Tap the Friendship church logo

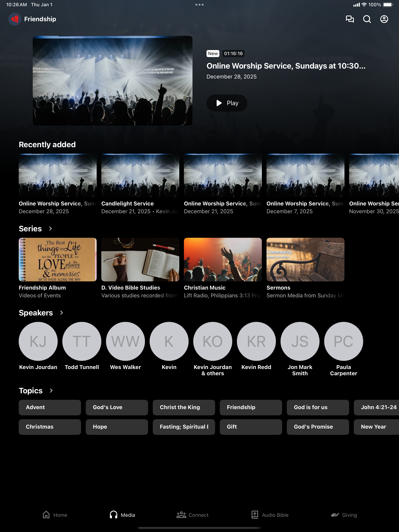click(15, 19)
